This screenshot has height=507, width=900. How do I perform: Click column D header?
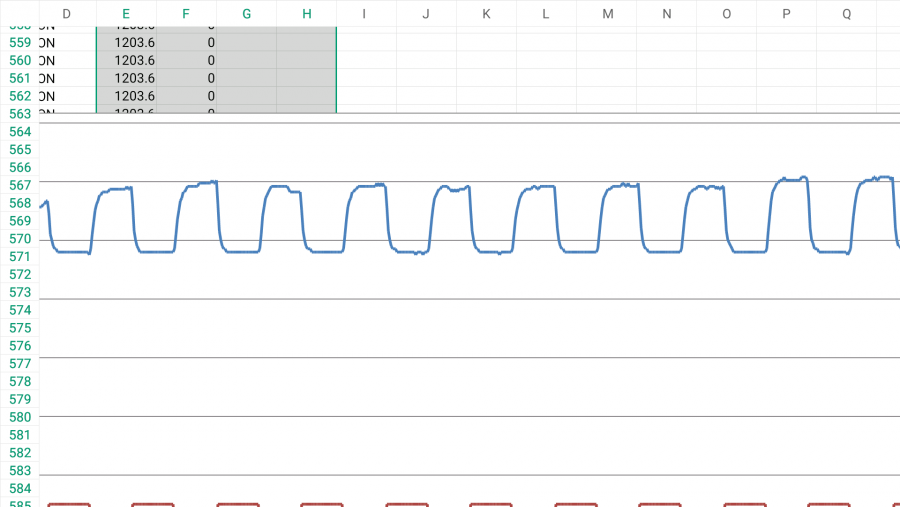coord(67,14)
